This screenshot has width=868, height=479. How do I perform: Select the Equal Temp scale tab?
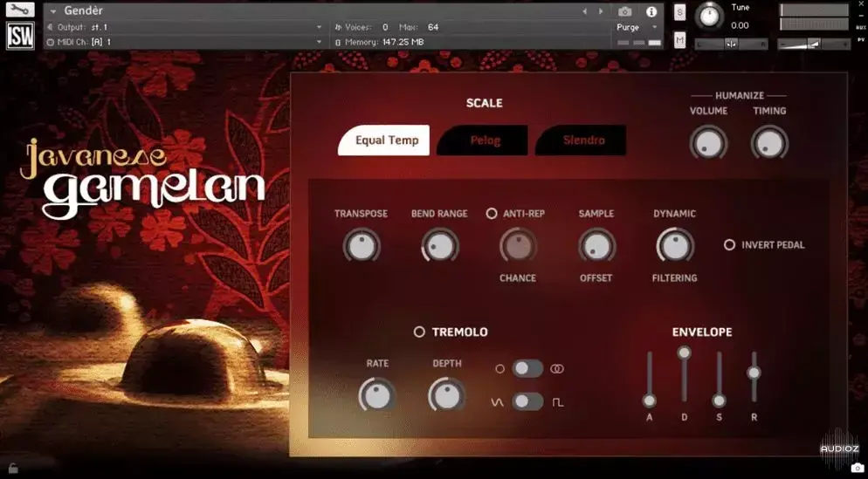383,140
